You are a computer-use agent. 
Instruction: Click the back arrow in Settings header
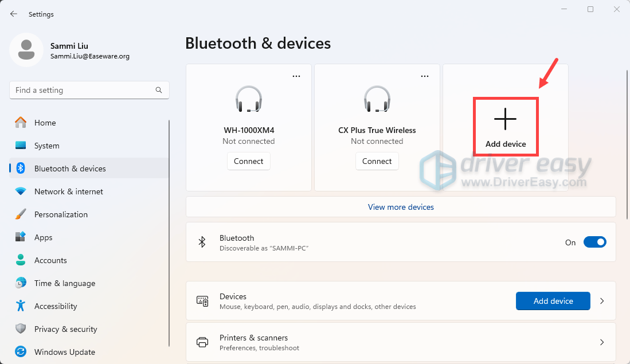(14, 14)
